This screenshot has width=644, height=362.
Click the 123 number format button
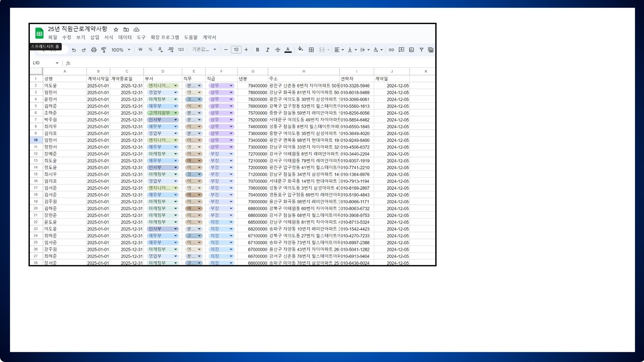pyautogui.click(x=181, y=50)
